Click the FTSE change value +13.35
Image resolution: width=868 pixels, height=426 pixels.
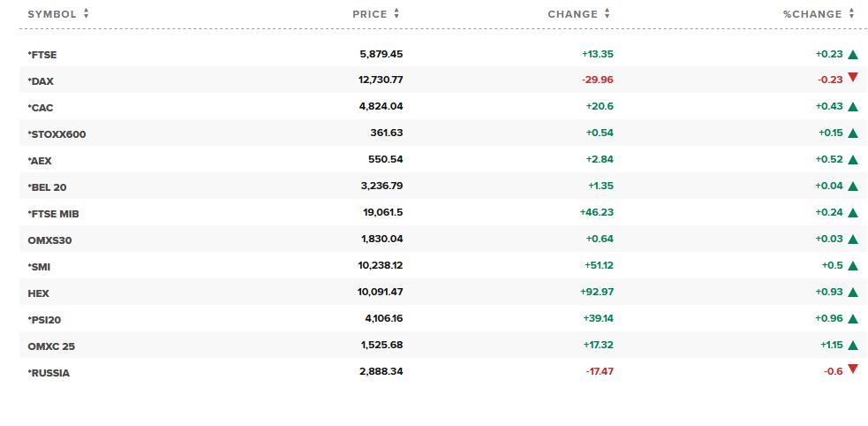click(597, 54)
